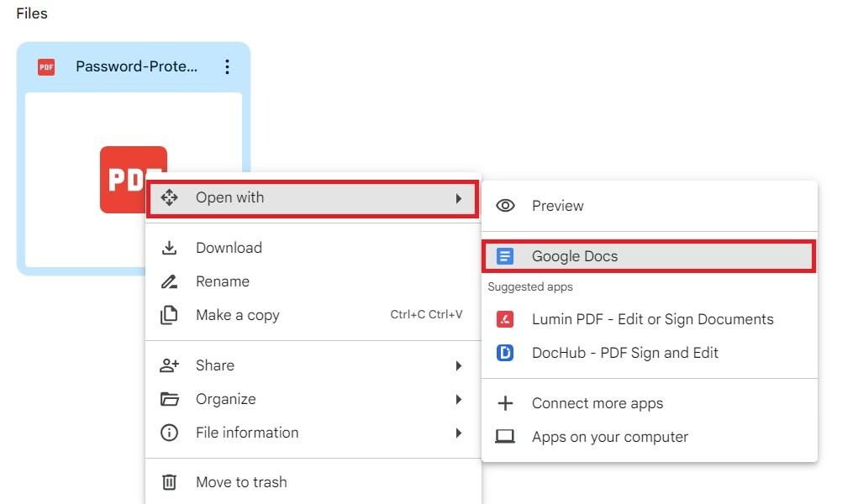Viewport: 853px width, 504px height.
Task: Expand the File information submenu arrow
Action: pos(459,433)
